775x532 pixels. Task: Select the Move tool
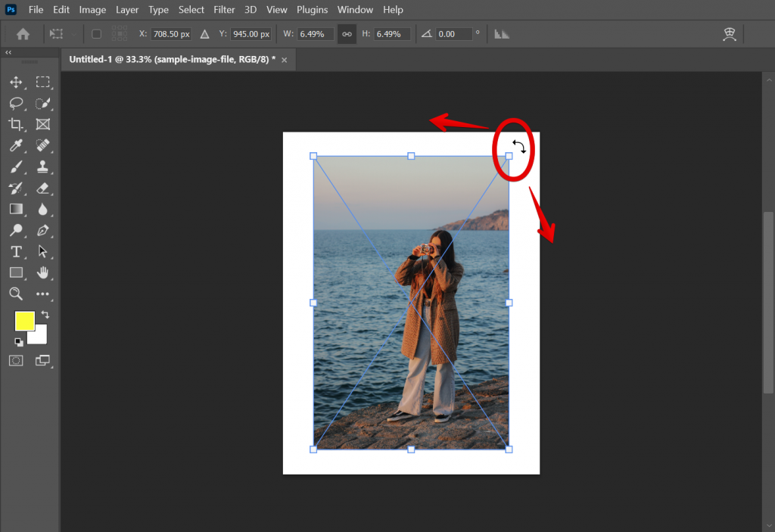pyautogui.click(x=17, y=82)
